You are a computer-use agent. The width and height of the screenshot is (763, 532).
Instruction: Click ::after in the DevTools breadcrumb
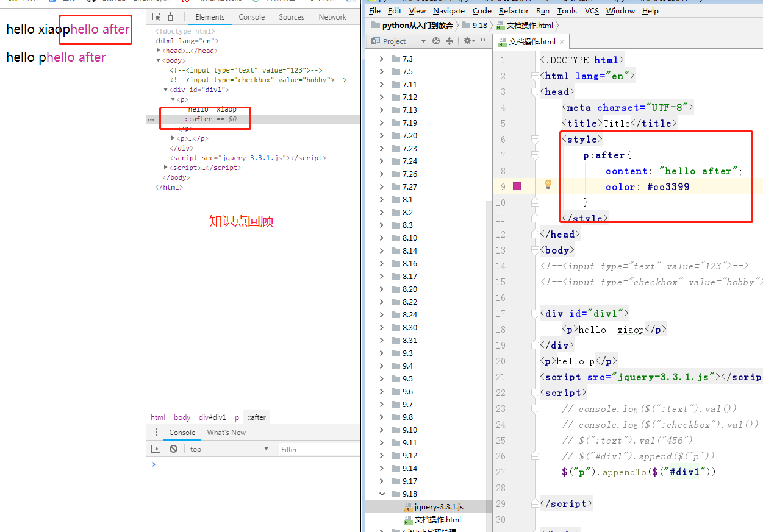click(x=256, y=417)
